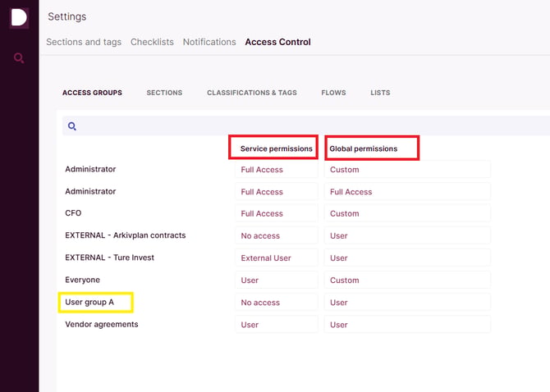This screenshot has width=550, height=392.
Task: Switch to the Checklists tab
Action: tap(152, 42)
